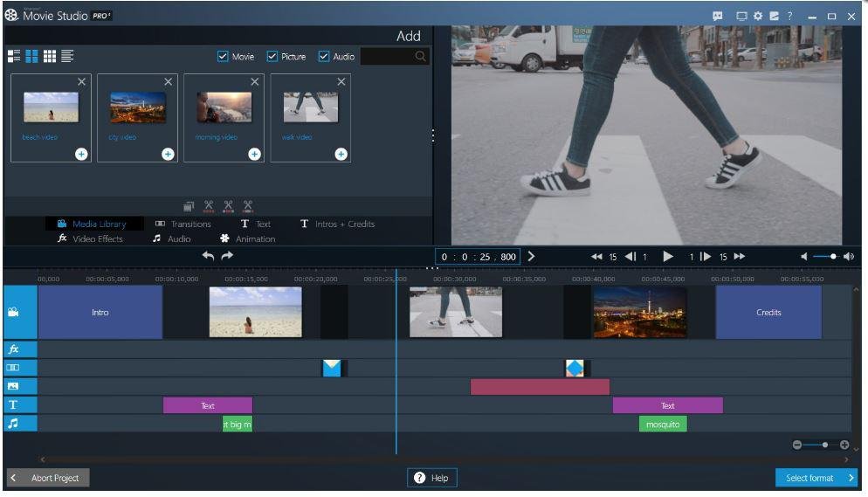Open the Select format button
The width and height of the screenshot is (868, 497).
pyautogui.click(x=816, y=478)
